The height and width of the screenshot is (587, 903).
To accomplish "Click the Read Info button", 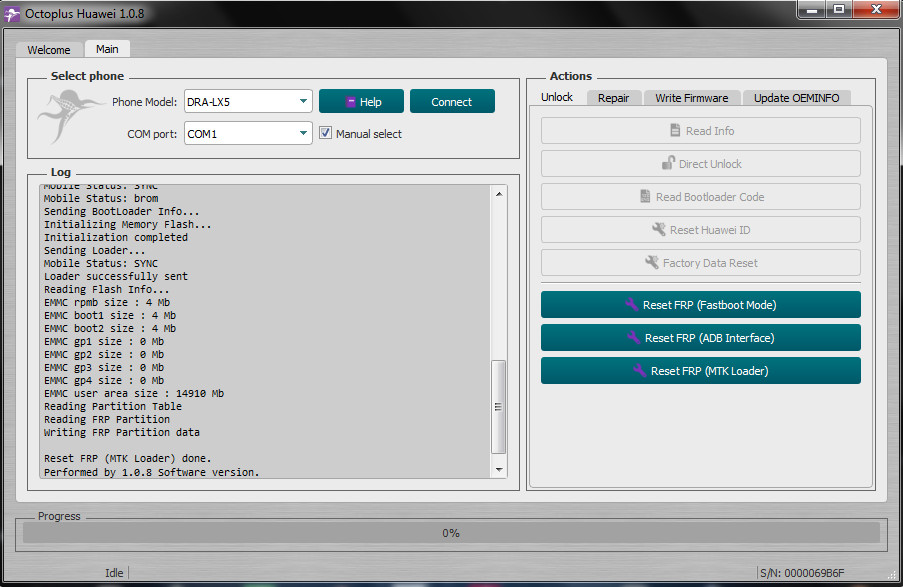I will 701,131.
